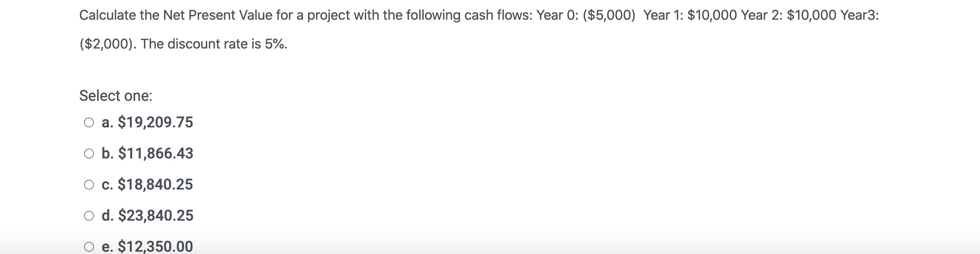This screenshot has width=980, height=254.
Task: Click the cash flow figures in the question
Action: (685, 15)
